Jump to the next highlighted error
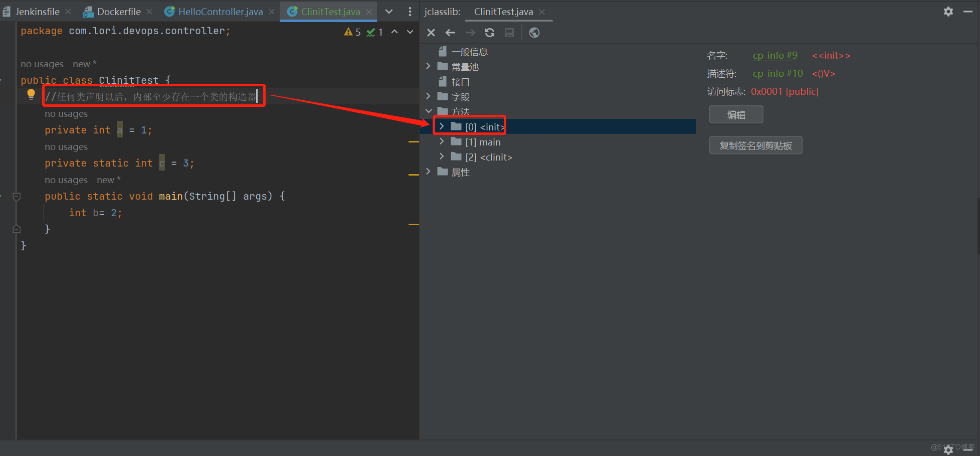 410,32
